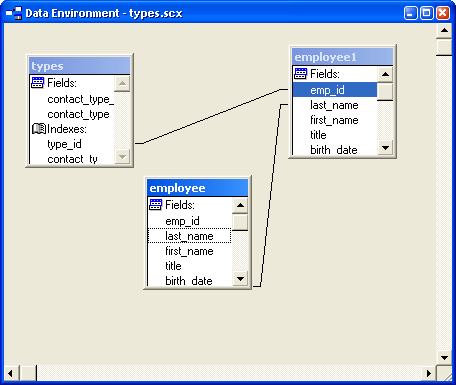Click scroll down arrow in employee1 table
The height and width of the screenshot is (385, 456).
(x=385, y=147)
